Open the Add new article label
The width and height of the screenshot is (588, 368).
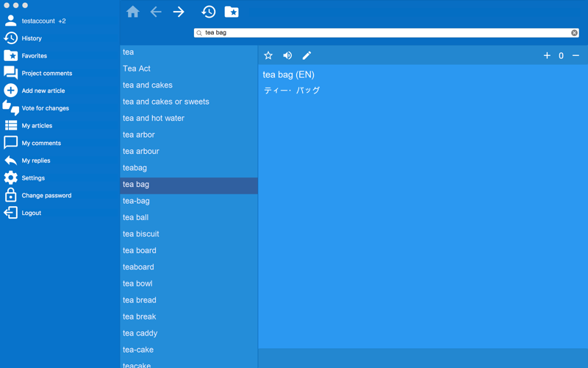point(43,91)
